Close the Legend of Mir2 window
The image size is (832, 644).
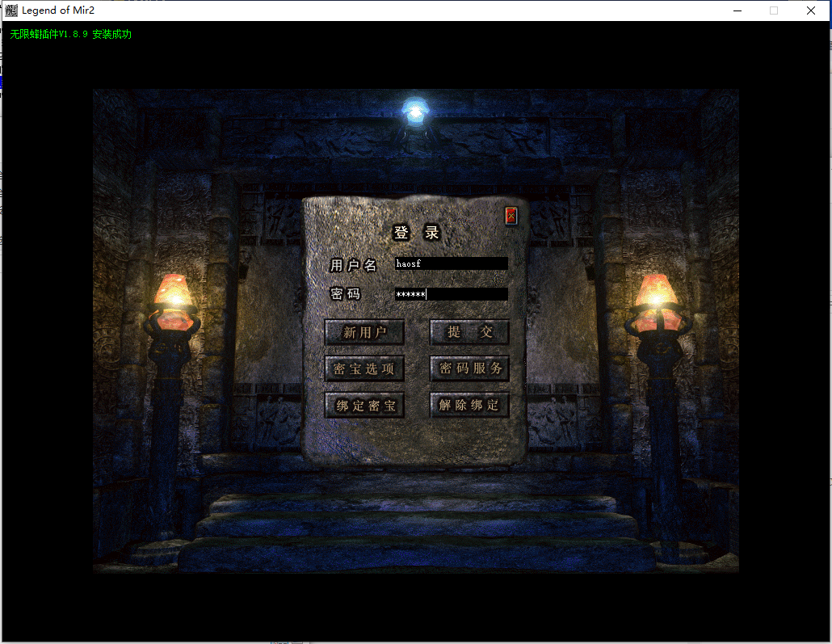[811, 11]
